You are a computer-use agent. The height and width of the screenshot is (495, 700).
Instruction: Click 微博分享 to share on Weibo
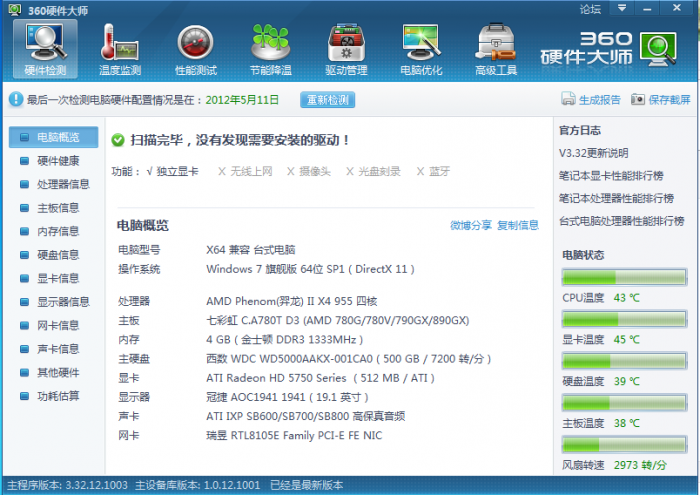(x=471, y=225)
